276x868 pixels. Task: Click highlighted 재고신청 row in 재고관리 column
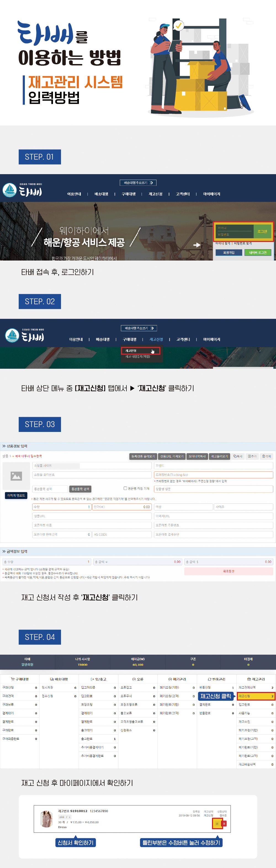tap(256, 696)
